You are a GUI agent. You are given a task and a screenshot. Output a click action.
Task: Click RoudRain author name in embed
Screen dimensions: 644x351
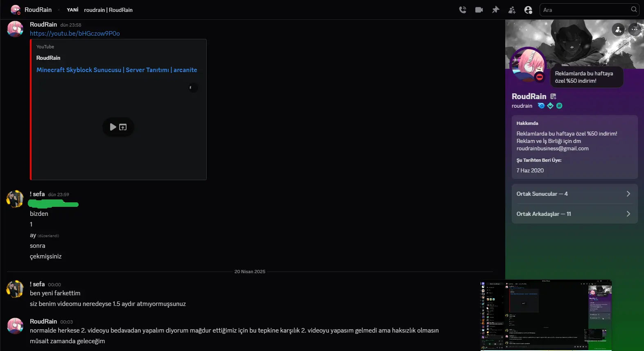[x=48, y=58]
